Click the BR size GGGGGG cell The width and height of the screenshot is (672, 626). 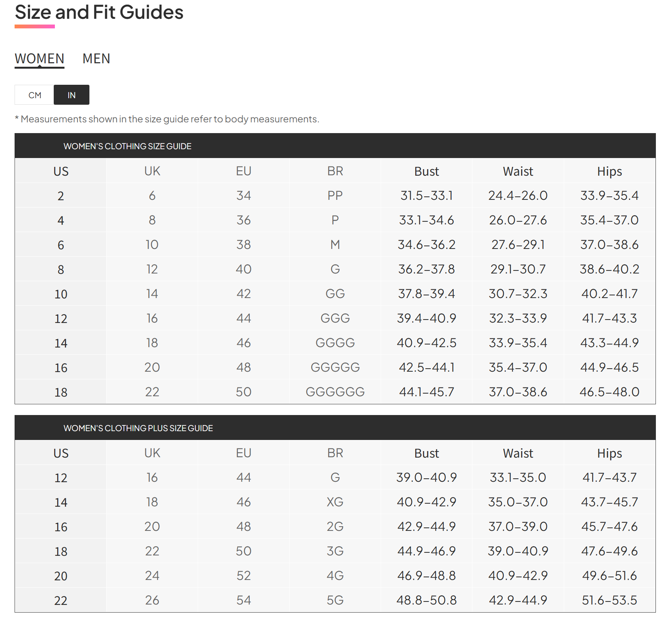click(x=335, y=392)
